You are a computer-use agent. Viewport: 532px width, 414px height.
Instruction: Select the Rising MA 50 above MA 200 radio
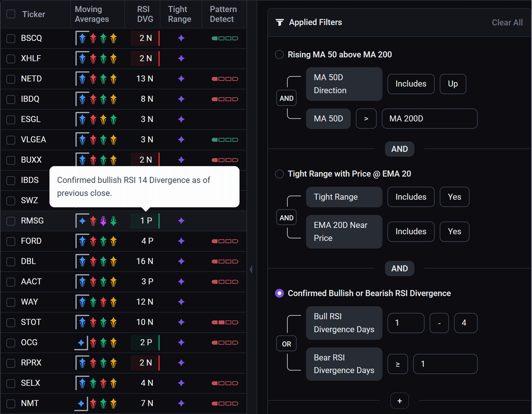coord(279,54)
